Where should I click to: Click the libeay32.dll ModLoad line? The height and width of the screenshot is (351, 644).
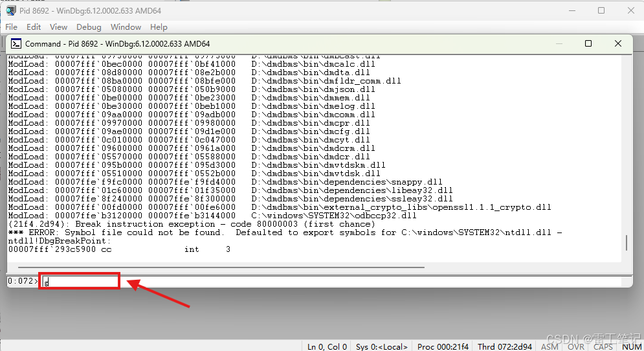(230, 190)
